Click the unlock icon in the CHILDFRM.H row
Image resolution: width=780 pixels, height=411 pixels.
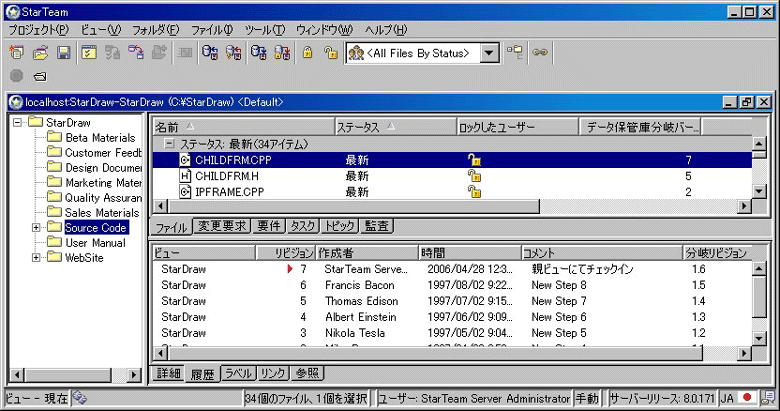[x=474, y=176]
